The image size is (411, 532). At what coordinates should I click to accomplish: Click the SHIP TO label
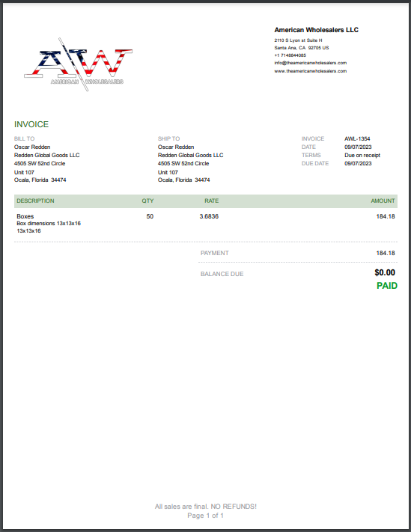pyautogui.click(x=168, y=138)
